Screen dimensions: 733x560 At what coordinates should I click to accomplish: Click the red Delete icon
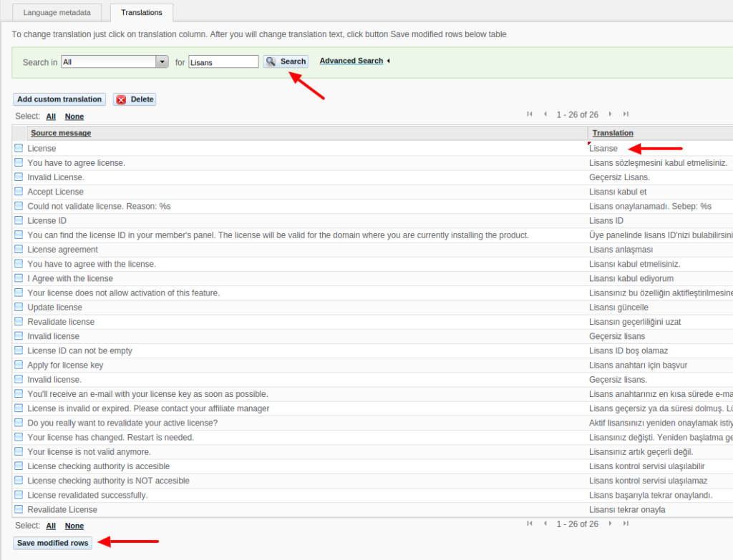click(121, 99)
